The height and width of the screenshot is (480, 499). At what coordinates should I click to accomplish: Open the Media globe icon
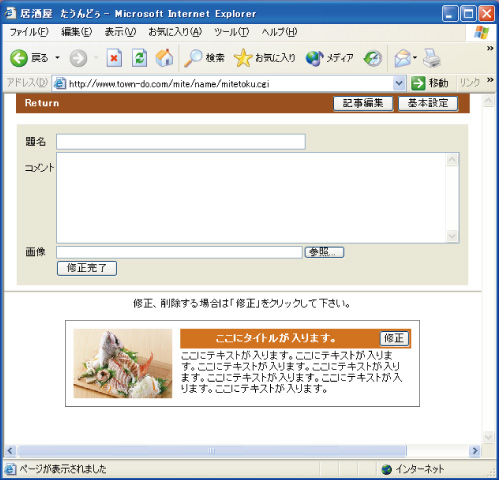point(314,58)
